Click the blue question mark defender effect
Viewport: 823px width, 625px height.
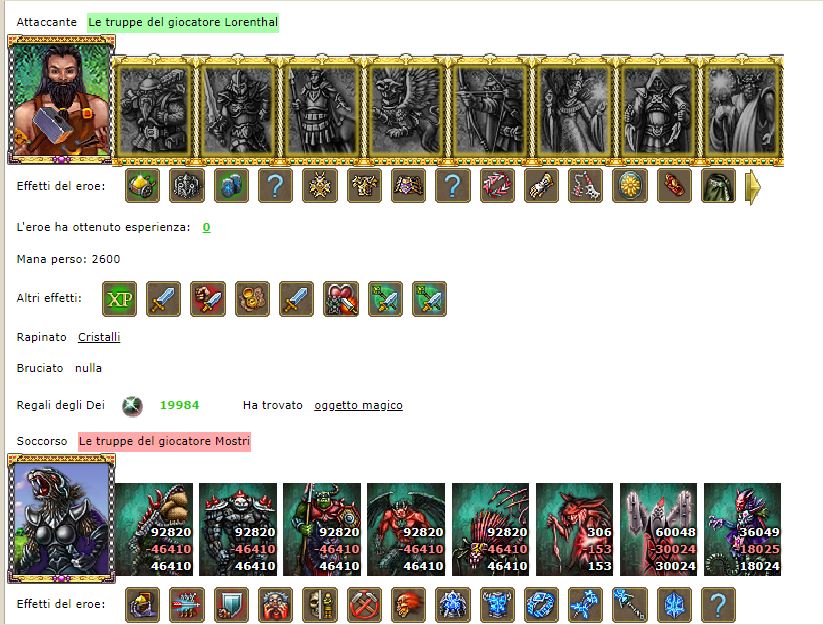[x=718, y=605]
